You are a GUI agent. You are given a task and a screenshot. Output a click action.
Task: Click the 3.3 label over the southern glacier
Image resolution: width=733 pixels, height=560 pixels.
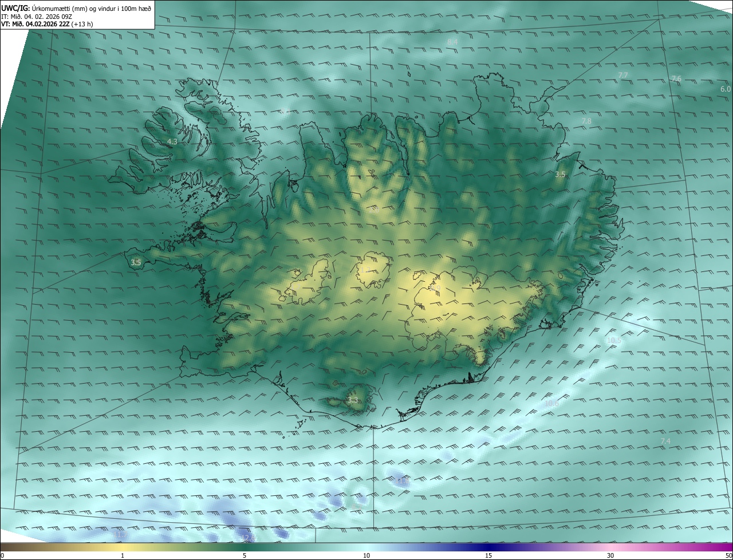click(353, 400)
